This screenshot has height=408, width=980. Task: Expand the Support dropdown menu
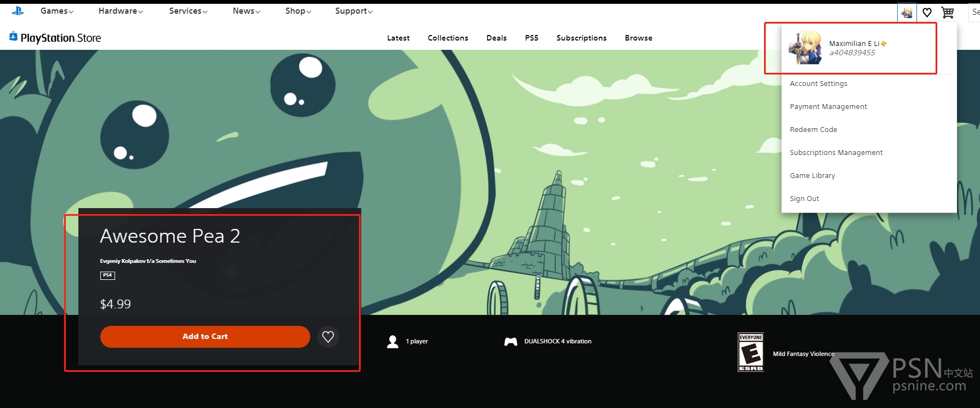pyautogui.click(x=354, y=11)
